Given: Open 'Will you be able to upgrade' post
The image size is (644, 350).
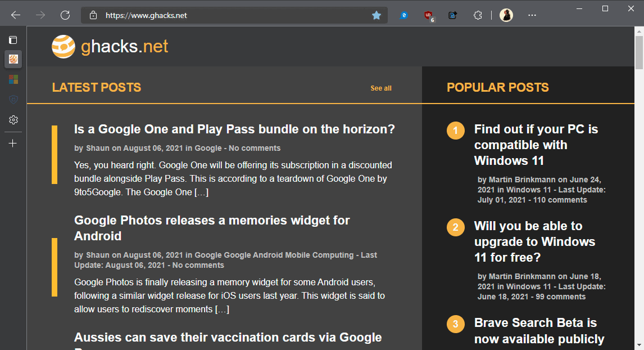Looking at the screenshot, I should coord(534,241).
